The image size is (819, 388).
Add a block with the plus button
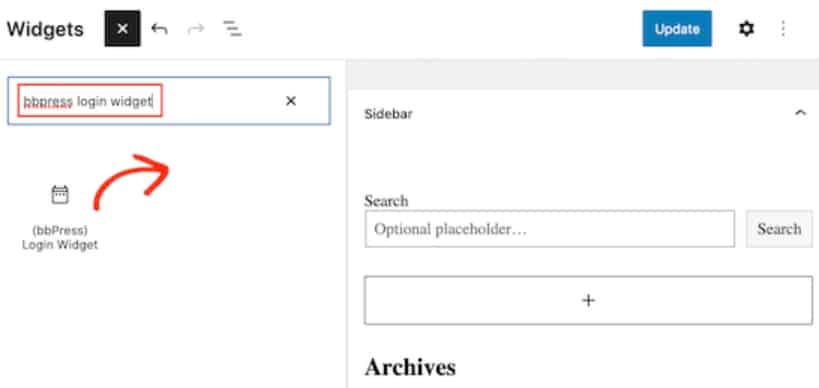pyautogui.click(x=588, y=300)
